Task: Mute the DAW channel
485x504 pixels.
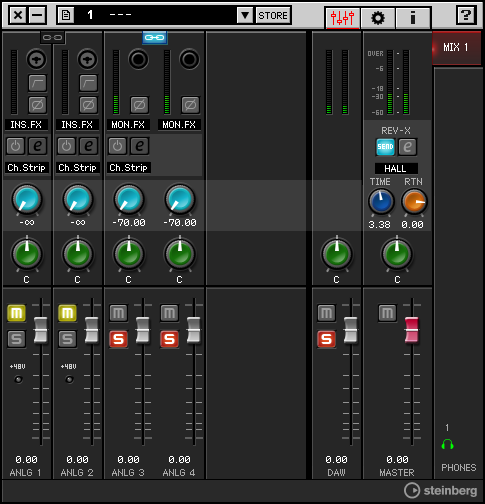Action: tap(326, 313)
